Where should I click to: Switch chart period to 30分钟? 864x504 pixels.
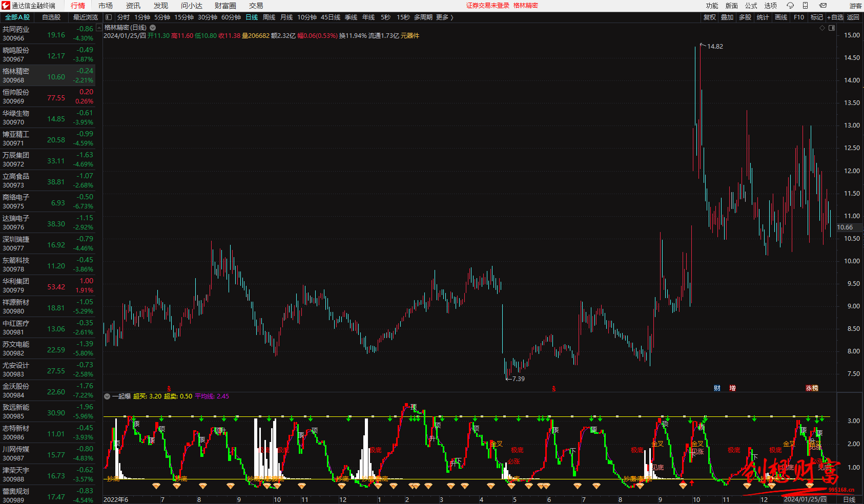click(x=208, y=17)
